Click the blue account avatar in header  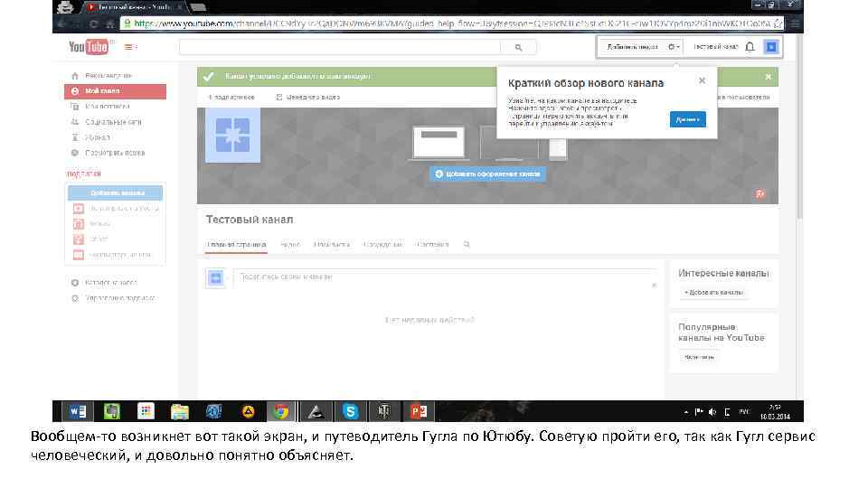tap(771, 47)
